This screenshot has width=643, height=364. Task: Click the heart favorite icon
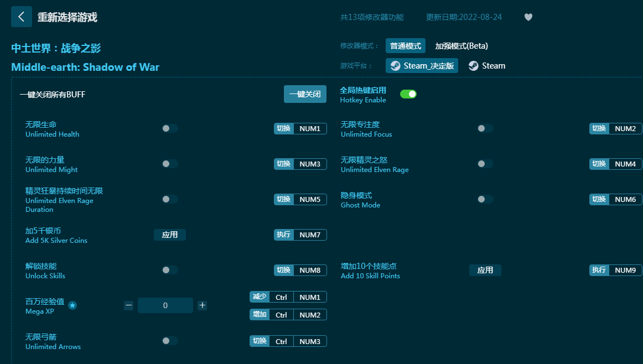coord(528,17)
